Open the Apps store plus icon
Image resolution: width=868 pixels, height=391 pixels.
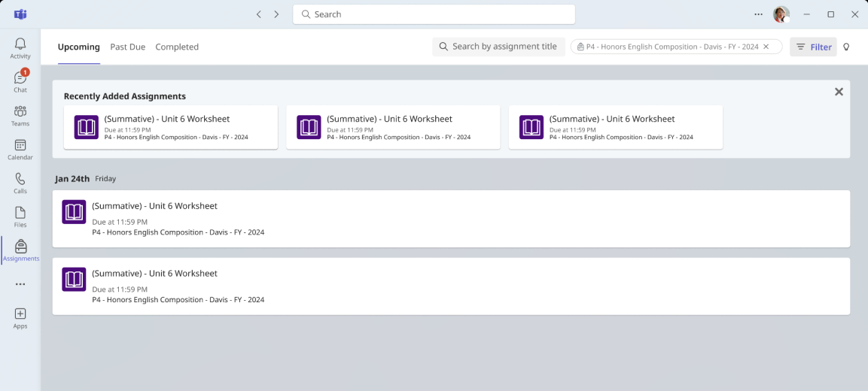pyautogui.click(x=20, y=318)
